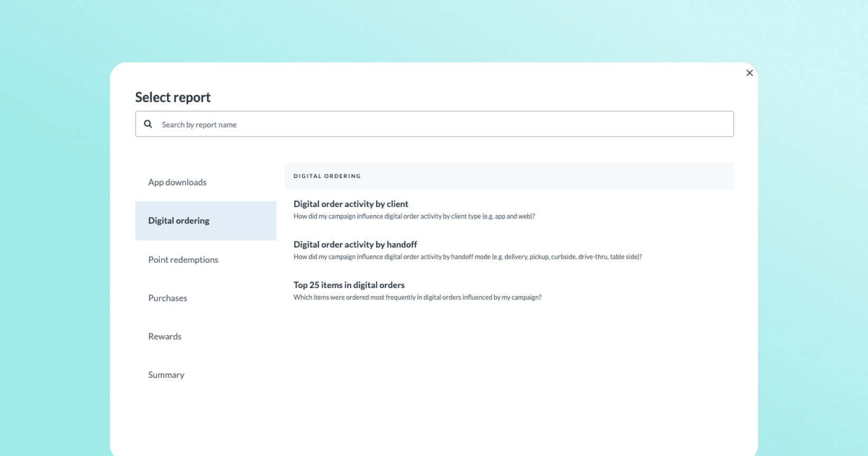Click the Search by report name placeholder text
Viewport: 868px width, 456px height.
[x=199, y=124]
